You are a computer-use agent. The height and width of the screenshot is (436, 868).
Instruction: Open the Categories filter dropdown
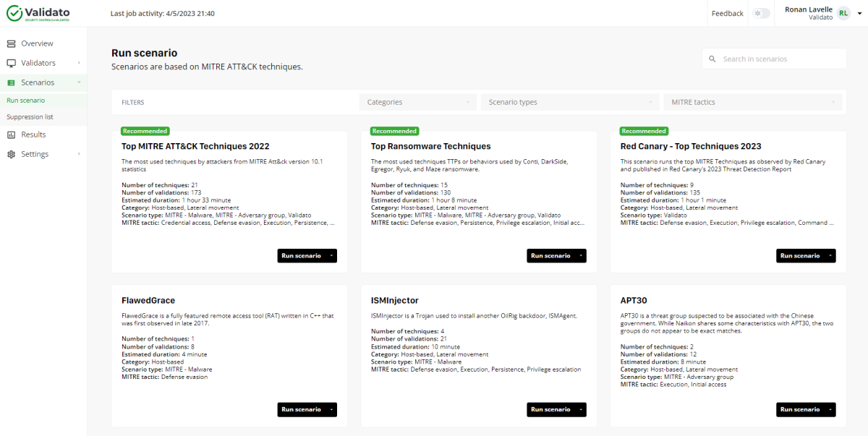(418, 102)
